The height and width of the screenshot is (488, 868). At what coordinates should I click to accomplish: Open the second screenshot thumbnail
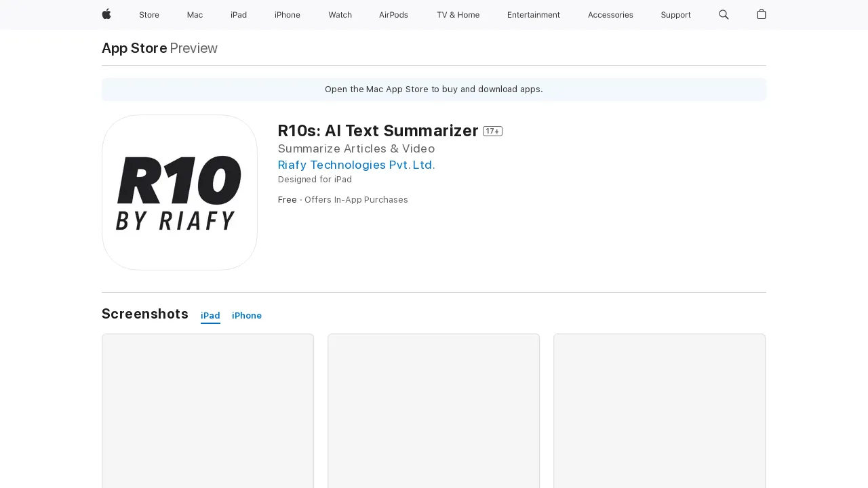[433, 411]
